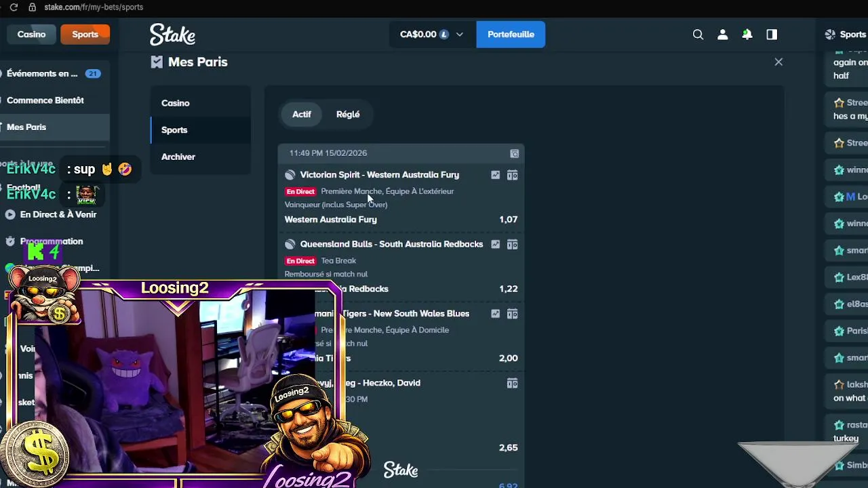Select the Actif bets tab

coord(302,115)
